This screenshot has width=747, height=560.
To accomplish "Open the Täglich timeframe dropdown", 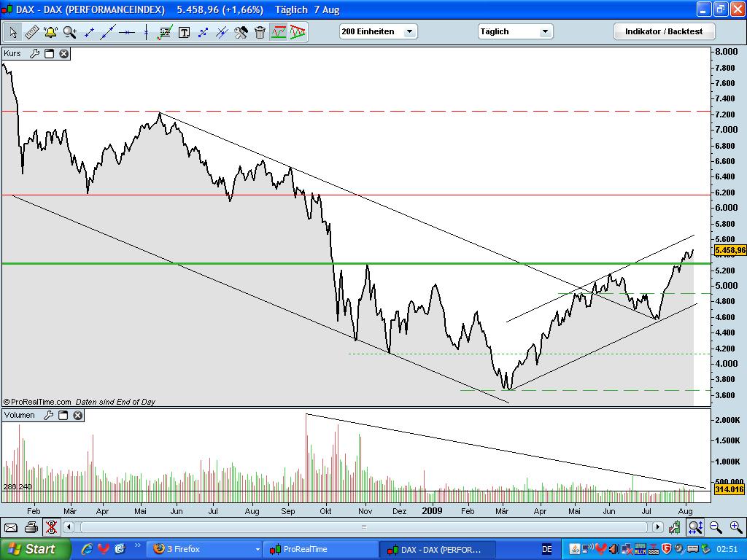I will tap(516, 31).
